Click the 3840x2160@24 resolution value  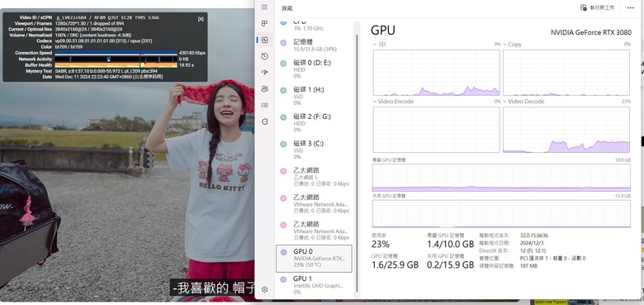coord(88,30)
